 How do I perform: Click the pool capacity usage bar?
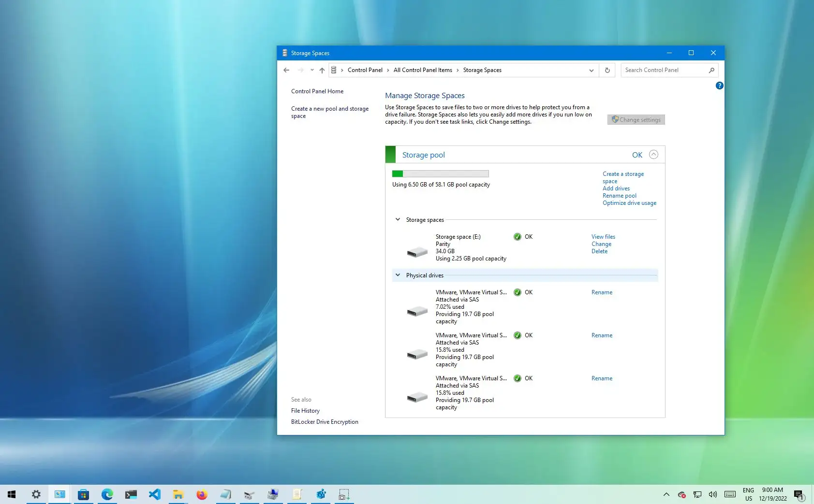441,173
